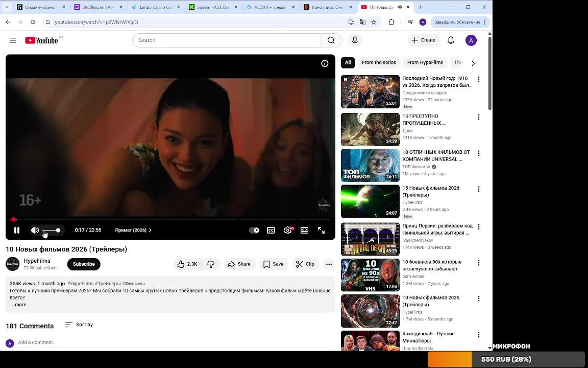Screen dimensions: 588x368
Task: Install app icon in address bar
Action: click(x=351, y=22)
